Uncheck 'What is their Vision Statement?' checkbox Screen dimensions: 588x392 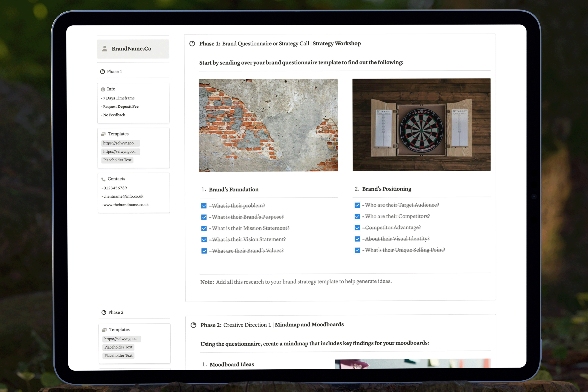pos(204,240)
